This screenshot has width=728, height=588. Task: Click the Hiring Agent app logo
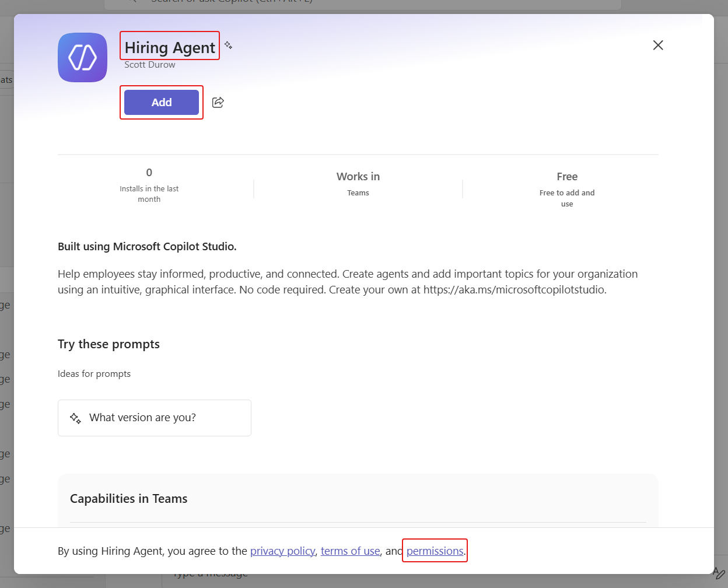click(x=82, y=57)
